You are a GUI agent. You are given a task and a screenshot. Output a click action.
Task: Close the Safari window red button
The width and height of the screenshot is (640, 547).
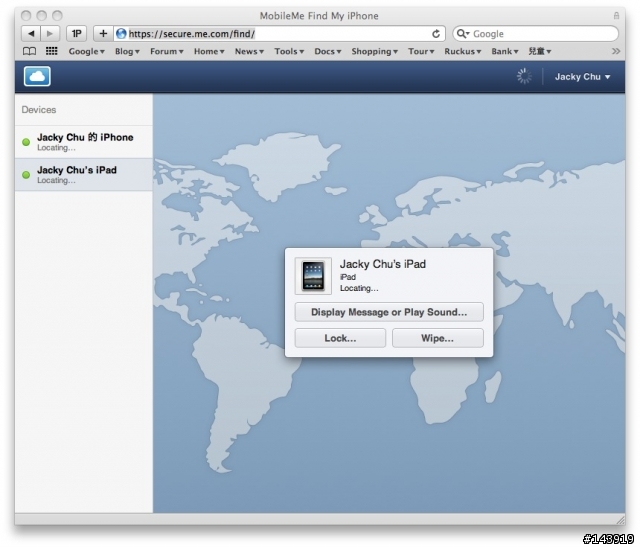(x=26, y=16)
